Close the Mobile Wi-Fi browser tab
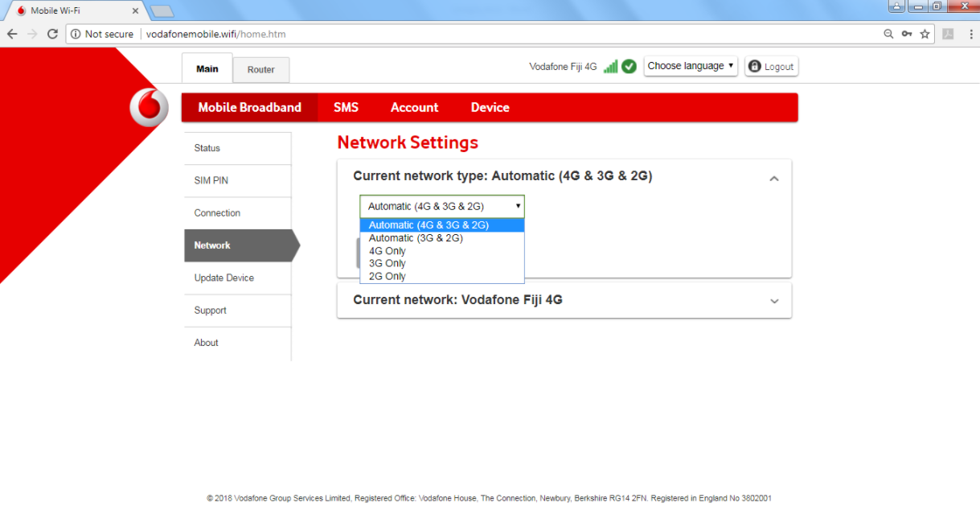 pos(135,11)
